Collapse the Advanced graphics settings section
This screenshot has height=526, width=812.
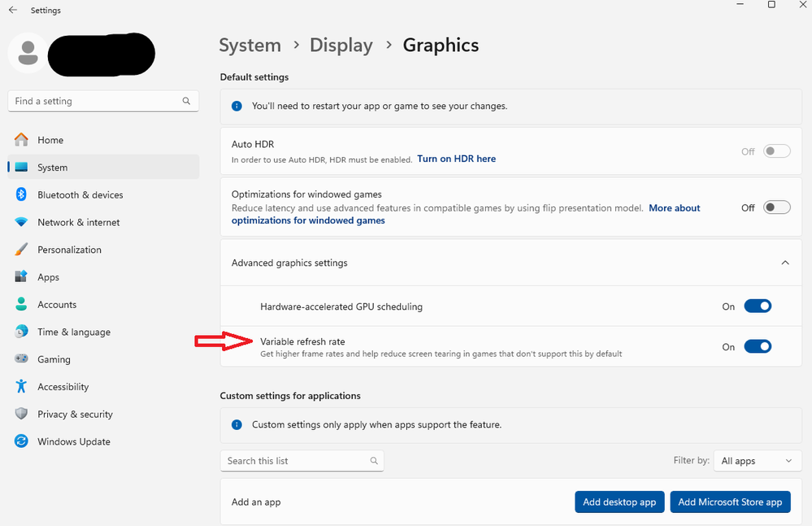(785, 263)
